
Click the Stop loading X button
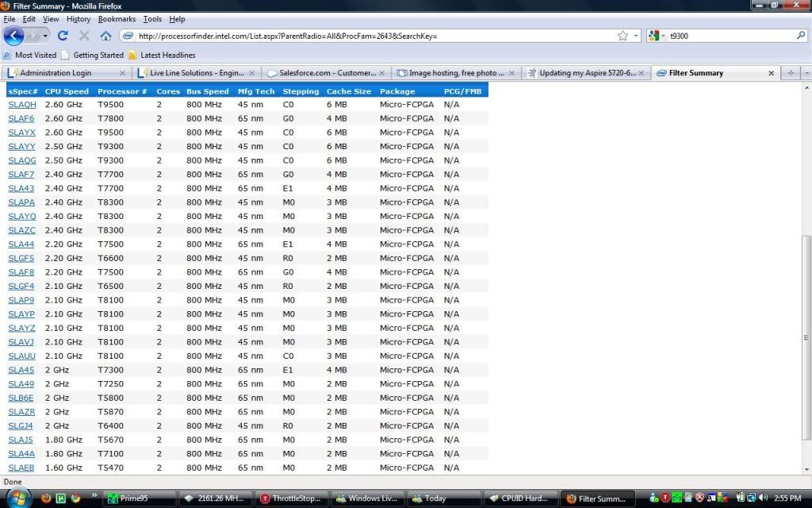click(x=84, y=36)
